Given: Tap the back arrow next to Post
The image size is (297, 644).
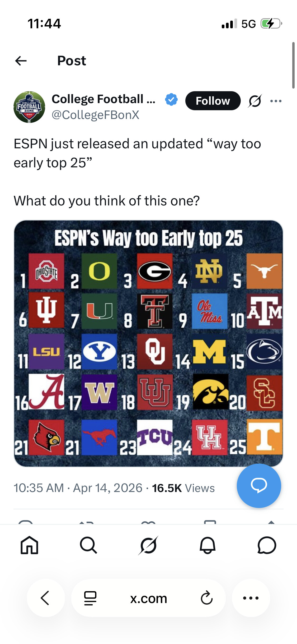Looking at the screenshot, I should (21, 61).
